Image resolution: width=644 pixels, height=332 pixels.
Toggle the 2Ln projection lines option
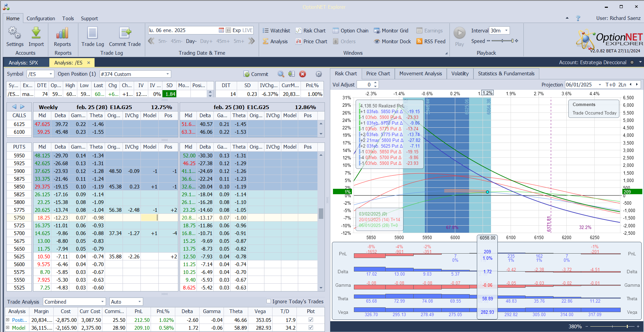622,85
